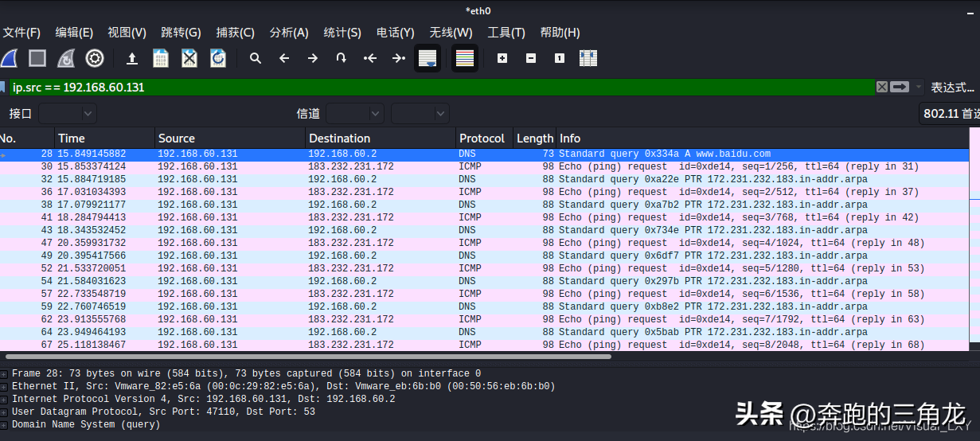Close the capture file via toolbar icon
This screenshot has width=980, height=441.
(x=189, y=58)
